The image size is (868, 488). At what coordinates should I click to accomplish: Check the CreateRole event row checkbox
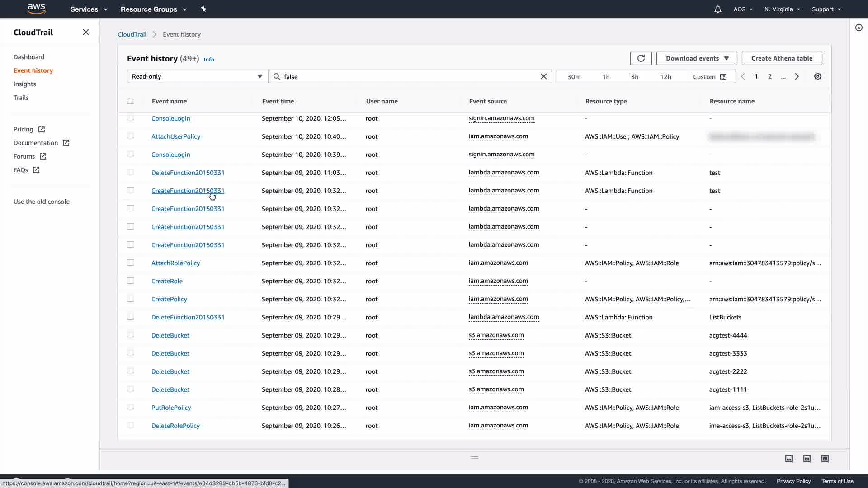pyautogui.click(x=130, y=281)
